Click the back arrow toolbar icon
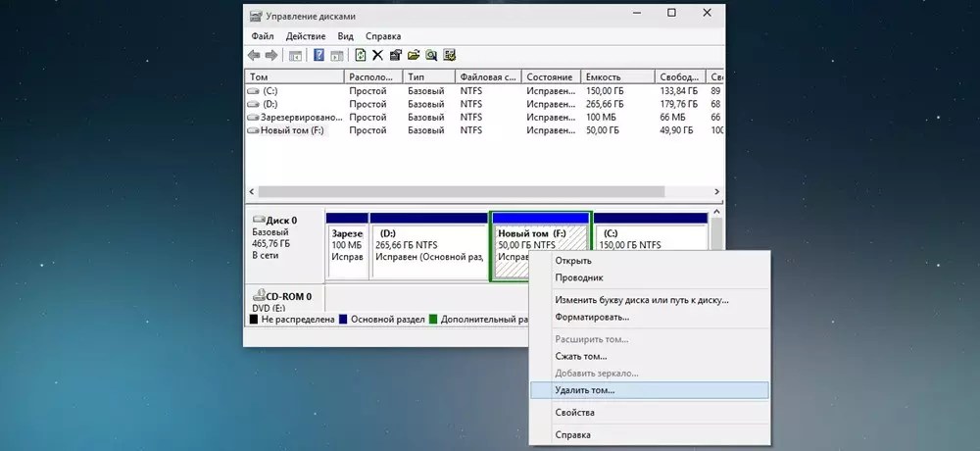The height and width of the screenshot is (451, 980). pyautogui.click(x=254, y=55)
